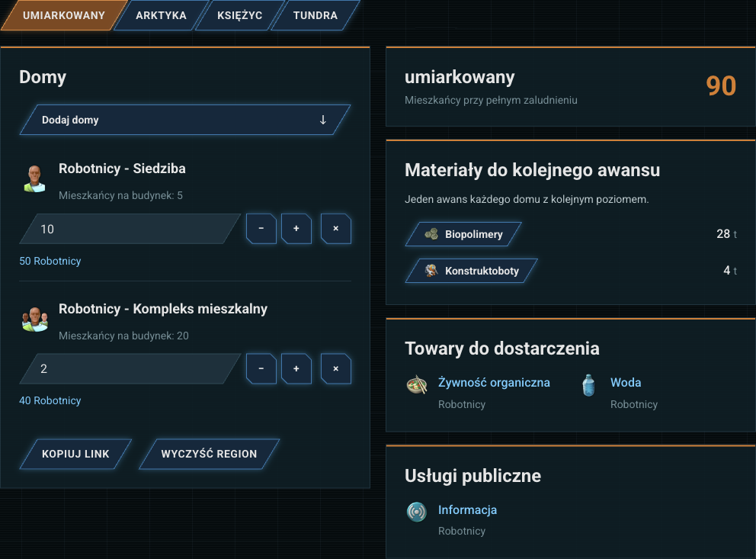This screenshot has height=559, width=756.
Task: Click the down arrow in Dodaj domy
Action: 323,120
